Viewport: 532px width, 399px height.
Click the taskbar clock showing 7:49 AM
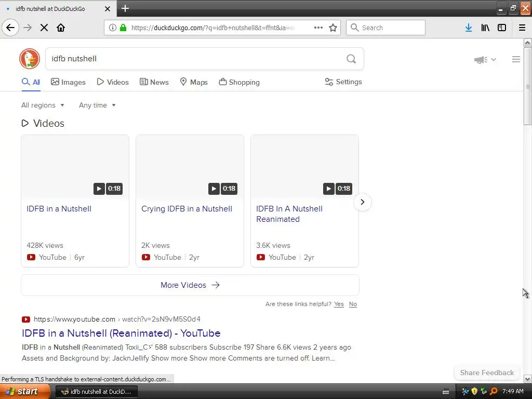(513, 391)
